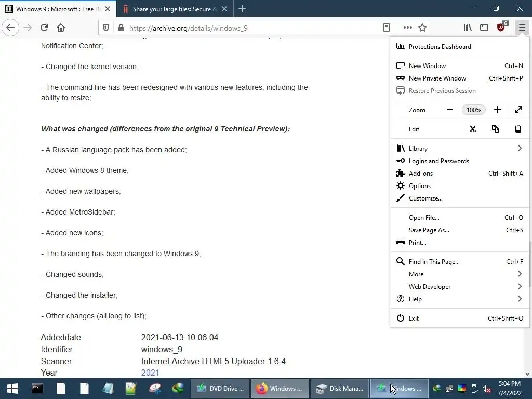Click the Identifier value windows_9

(x=162, y=349)
